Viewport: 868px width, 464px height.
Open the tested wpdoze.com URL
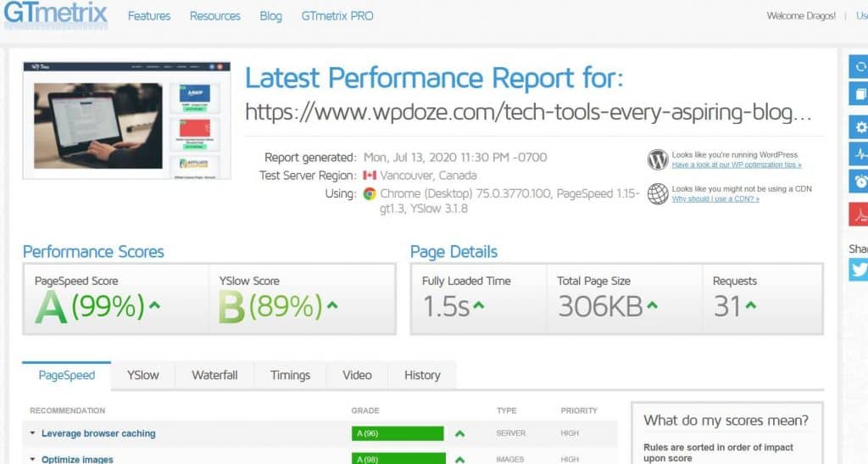point(528,113)
